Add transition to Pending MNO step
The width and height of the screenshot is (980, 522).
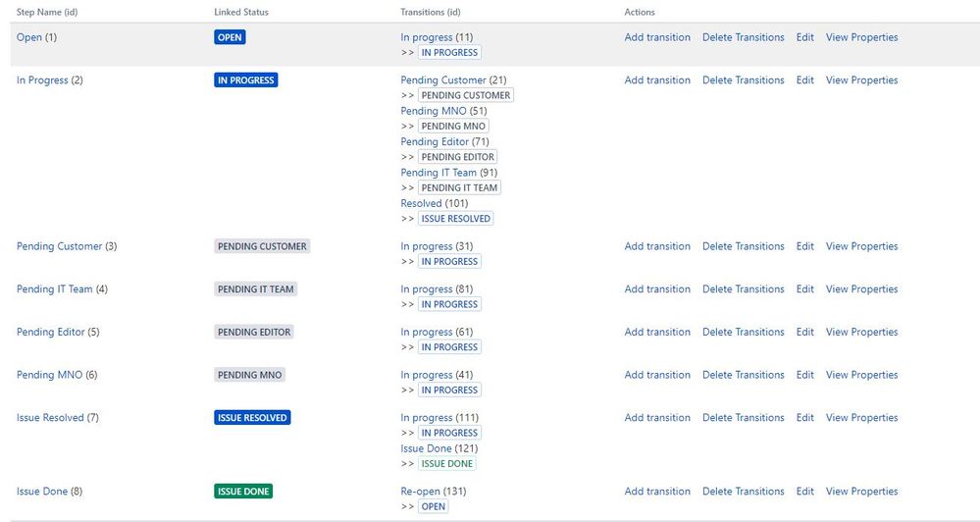(x=657, y=375)
